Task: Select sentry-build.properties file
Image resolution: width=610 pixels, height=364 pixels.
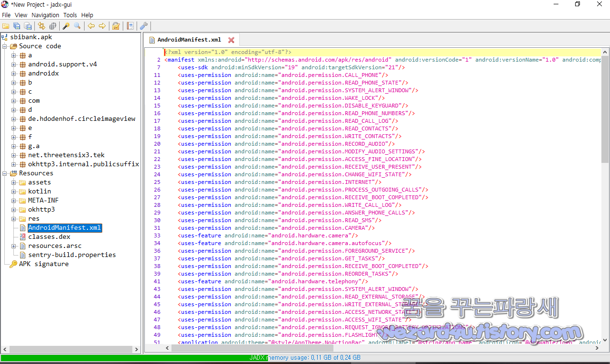Action: (72, 255)
